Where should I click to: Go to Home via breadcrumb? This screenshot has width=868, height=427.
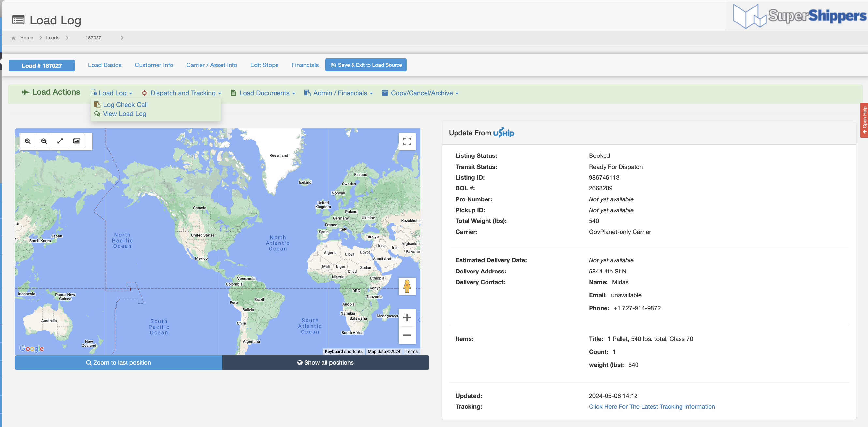point(27,38)
